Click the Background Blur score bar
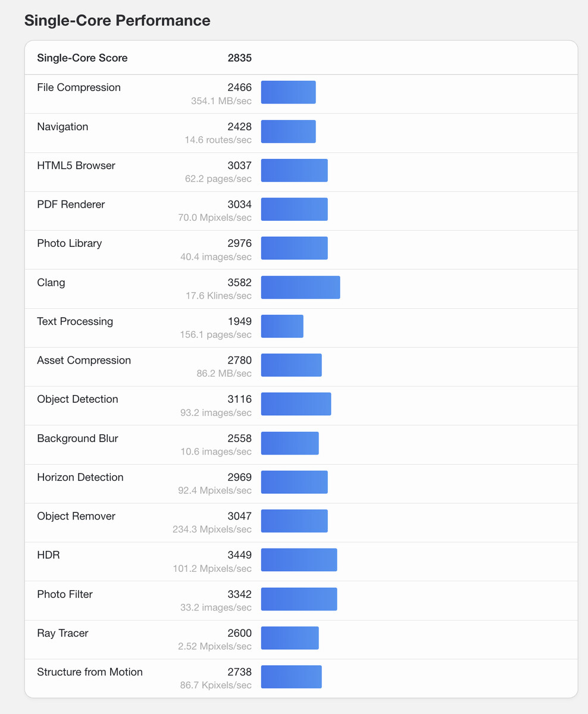 (x=290, y=443)
